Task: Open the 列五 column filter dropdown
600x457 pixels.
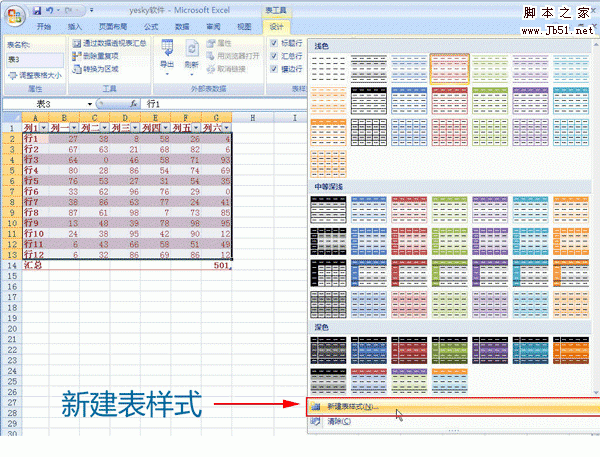Action: point(196,127)
